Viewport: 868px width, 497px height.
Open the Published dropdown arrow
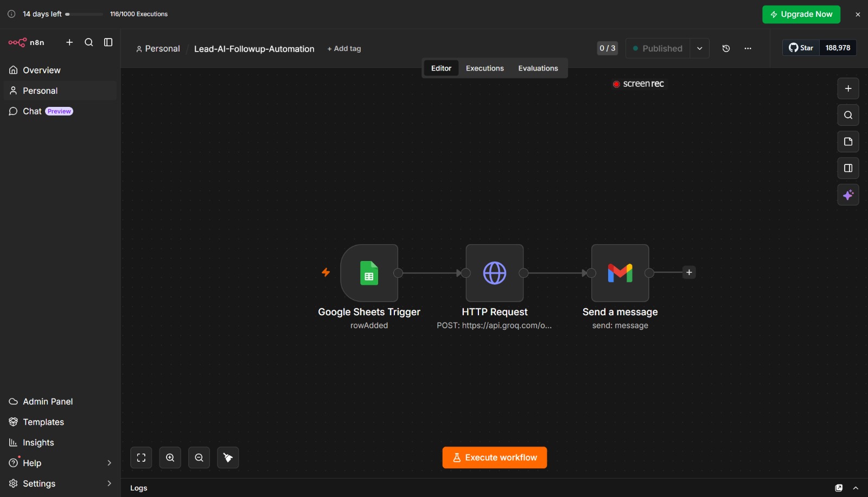coord(700,48)
